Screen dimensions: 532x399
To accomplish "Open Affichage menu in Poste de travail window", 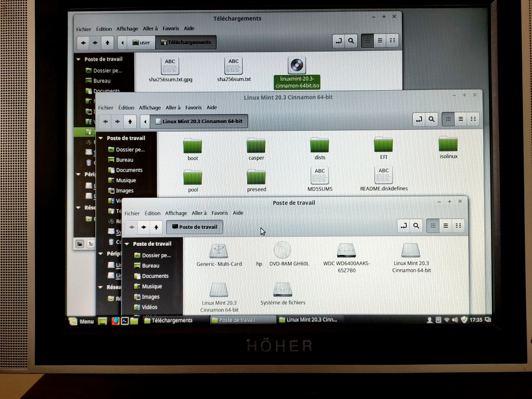I will click(176, 213).
